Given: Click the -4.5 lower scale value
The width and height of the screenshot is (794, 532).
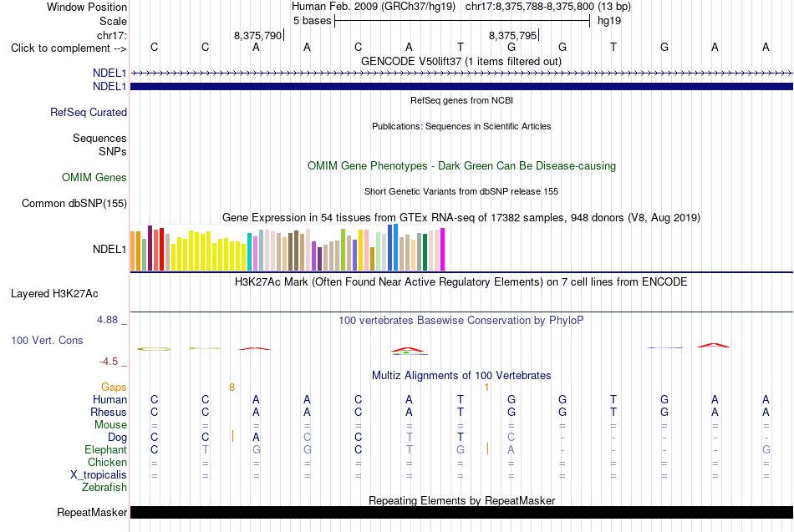Looking at the screenshot, I should pos(109,362).
